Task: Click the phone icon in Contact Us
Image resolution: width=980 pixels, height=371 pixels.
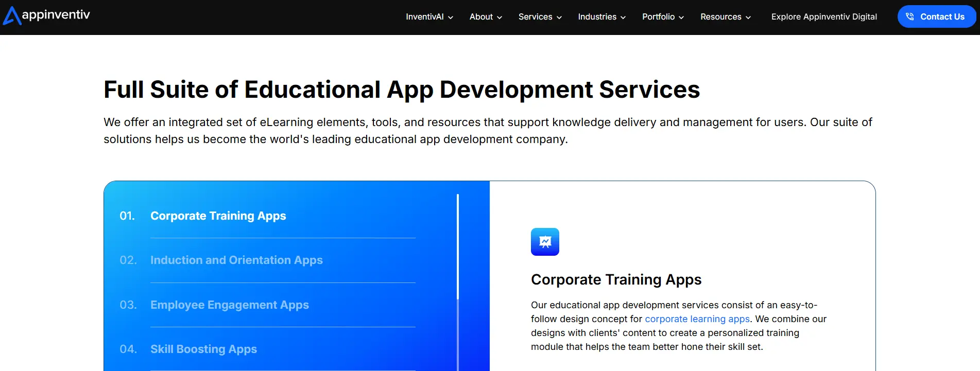Action: coord(910,16)
